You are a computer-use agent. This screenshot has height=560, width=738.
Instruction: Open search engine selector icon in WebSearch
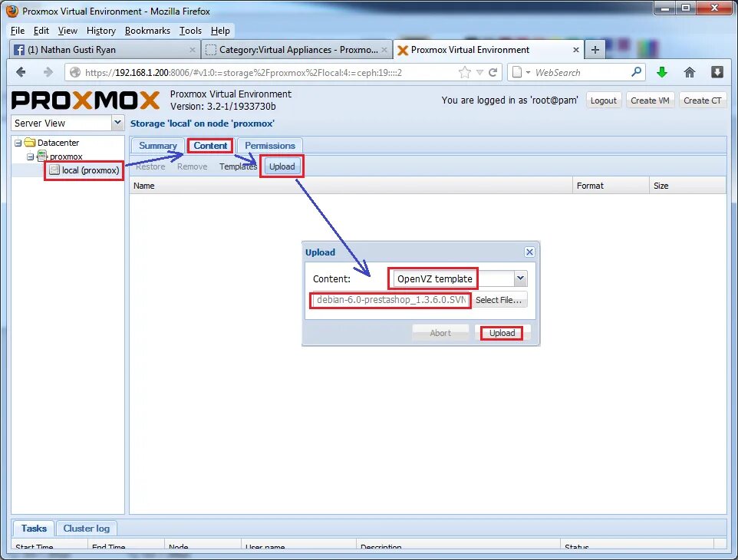pyautogui.click(x=521, y=72)
